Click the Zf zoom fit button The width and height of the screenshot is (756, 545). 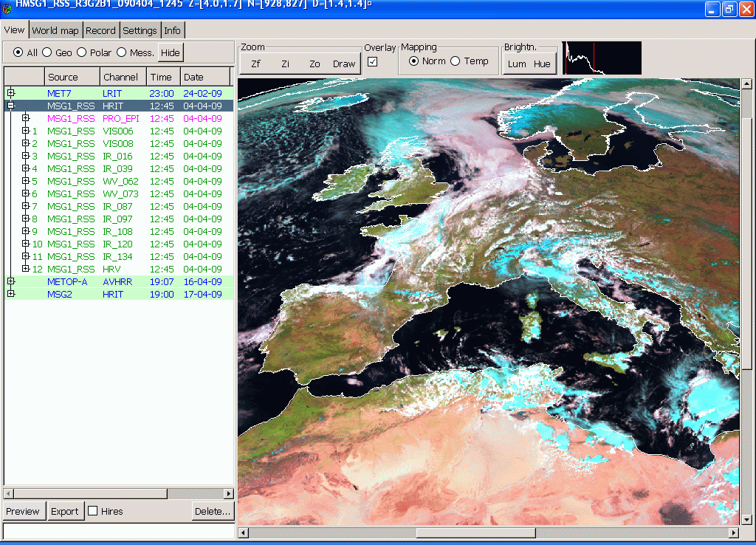[x=255, y=64]
